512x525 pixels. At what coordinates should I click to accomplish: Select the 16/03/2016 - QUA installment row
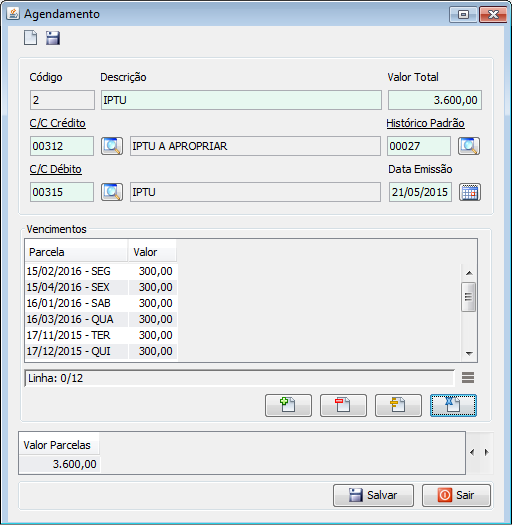coord(101,319)
